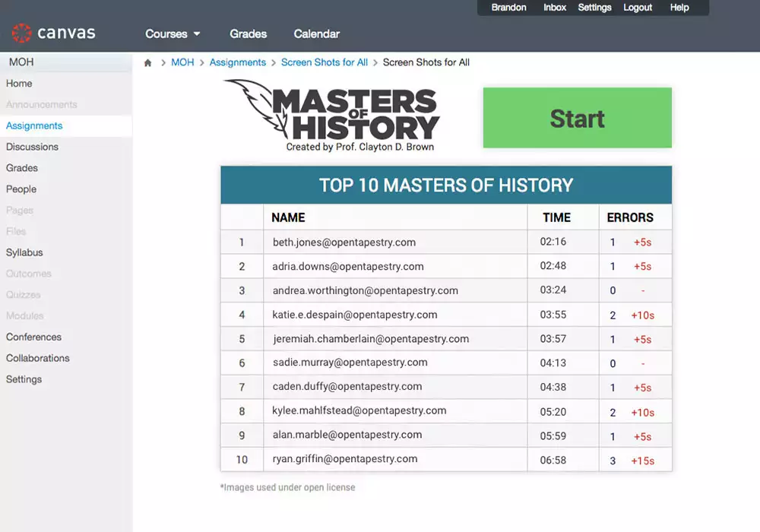The width and height of the screenshot is (760, 532).
Task: Click kylee.mahlfstead@opentapestry.com
Action: [359, 411]
